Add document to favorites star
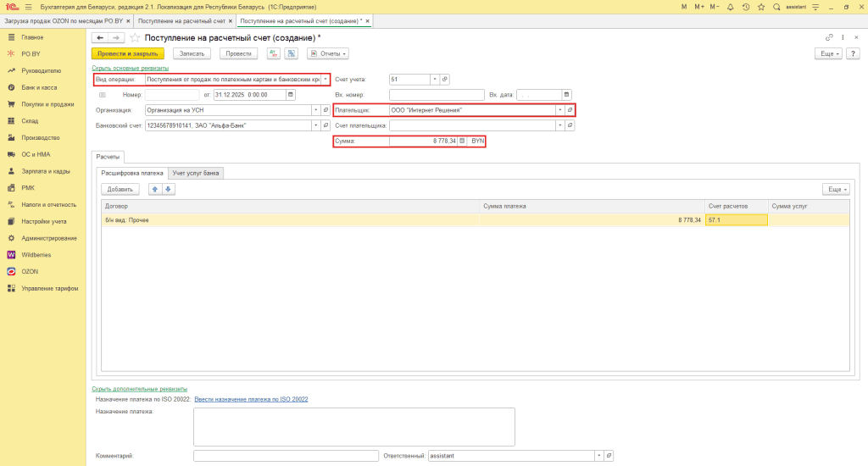This screenshot has height=466, width=868. [135, 37]
